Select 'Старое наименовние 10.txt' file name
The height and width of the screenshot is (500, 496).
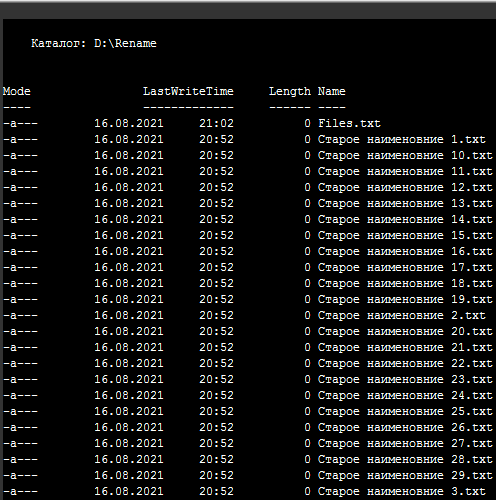pos(405,155)
